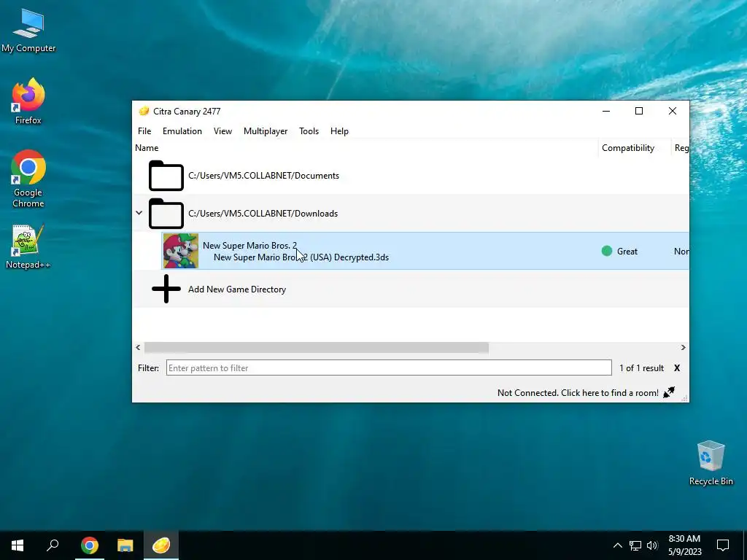The image size is (747, 560).
Task: Close the Citra Canary window
Action: point(672,111)
